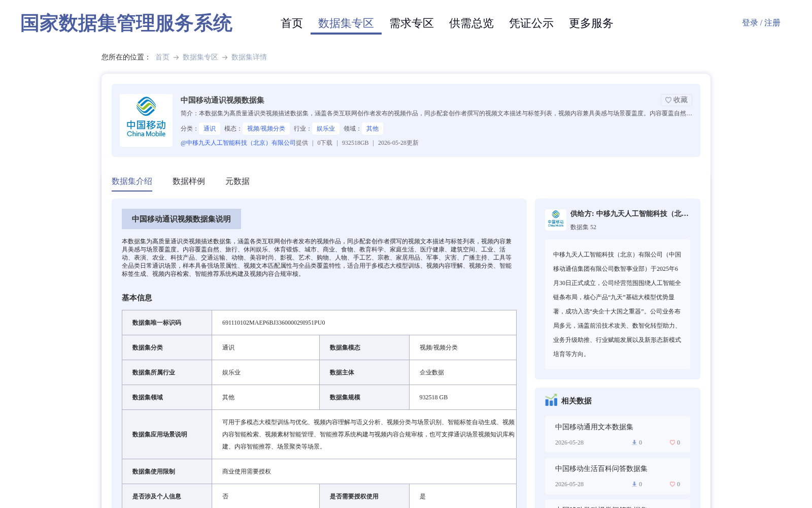
Task: Open related dataset 中国移动通用文本数据集
Action: (594, 427)
